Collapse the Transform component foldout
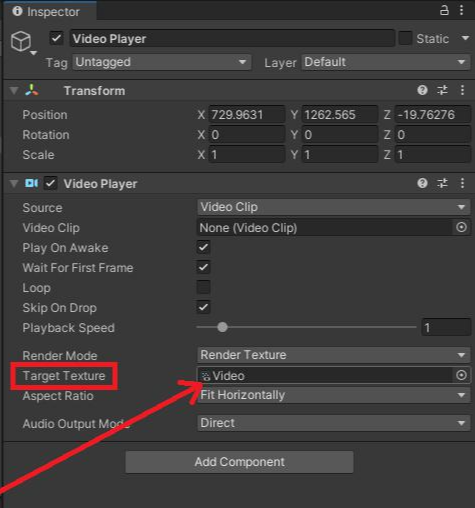Screen dimensions: 475x508 pos(14,91)
